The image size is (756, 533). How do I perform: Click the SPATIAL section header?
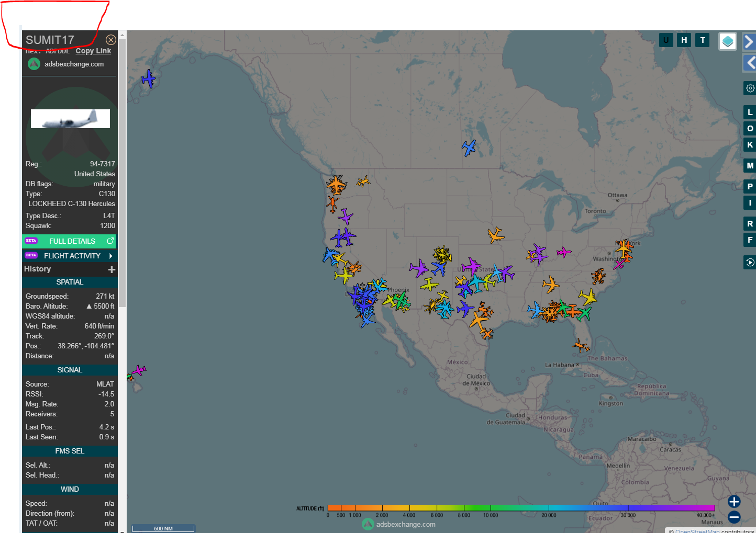click(x=70, y=282)
